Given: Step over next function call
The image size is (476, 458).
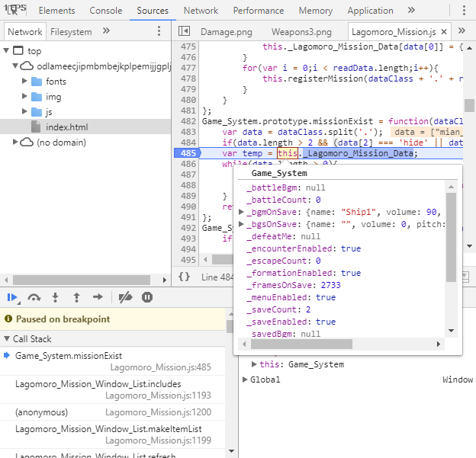Looking at the screenshot, I should click(34, 297).
